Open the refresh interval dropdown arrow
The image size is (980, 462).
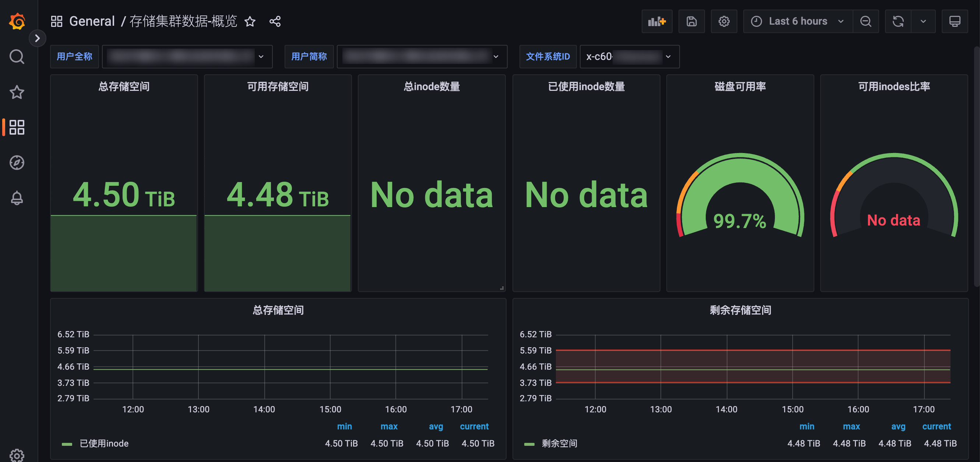[923, 21]
